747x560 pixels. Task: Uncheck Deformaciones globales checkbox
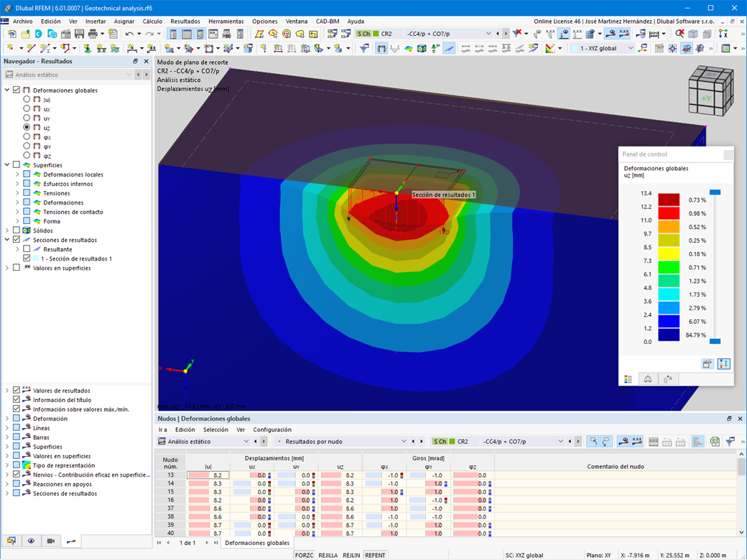tap(17, 90)
